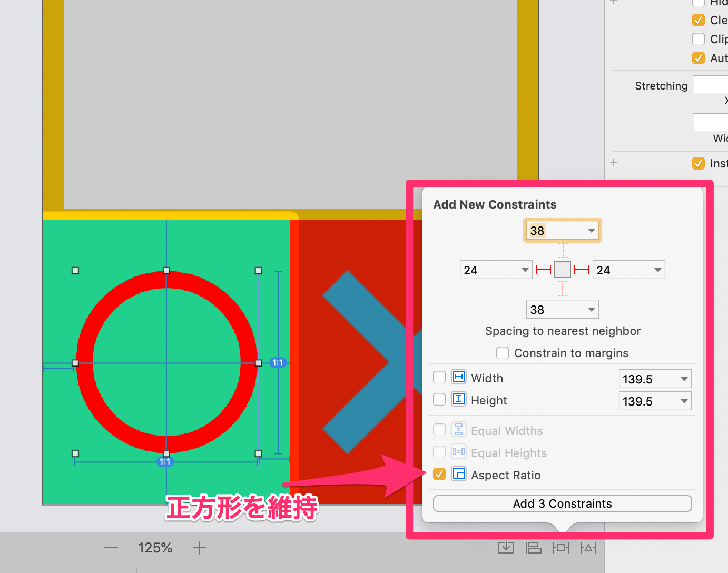Open the trailing spacing 24 dropdown
The height and width of the screenshot is (573, 728).
point(657,269)
